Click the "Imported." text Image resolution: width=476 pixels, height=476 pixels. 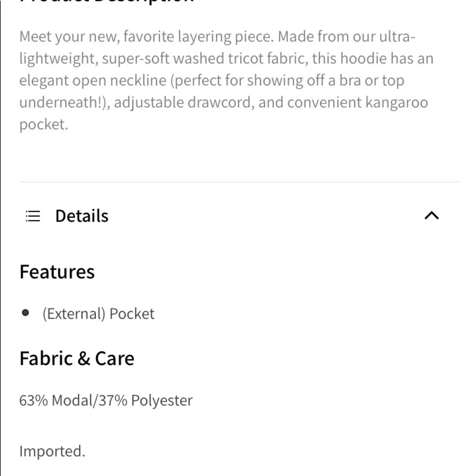[52, 451]
